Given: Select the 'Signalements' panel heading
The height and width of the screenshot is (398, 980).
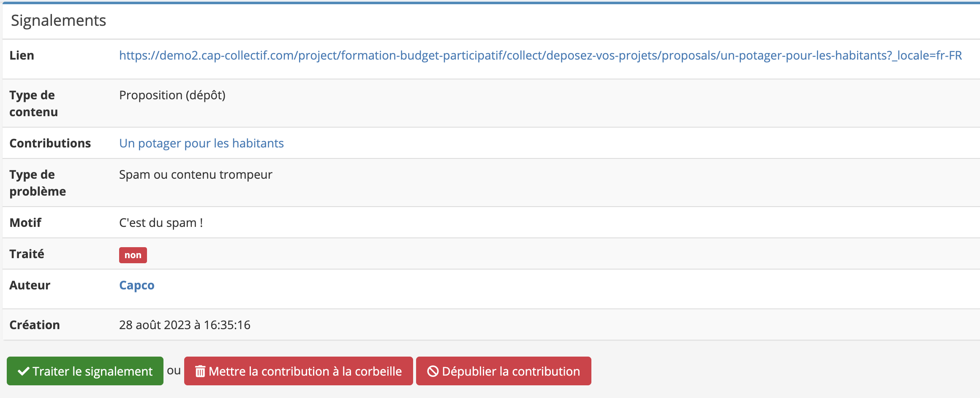Looking at the screenshot, I should click(x=58, y=20).
